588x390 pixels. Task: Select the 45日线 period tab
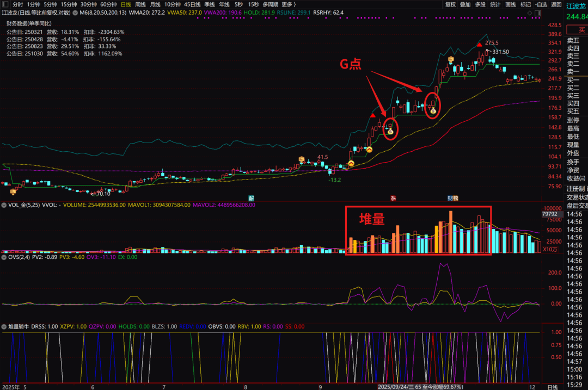[192, 4]
